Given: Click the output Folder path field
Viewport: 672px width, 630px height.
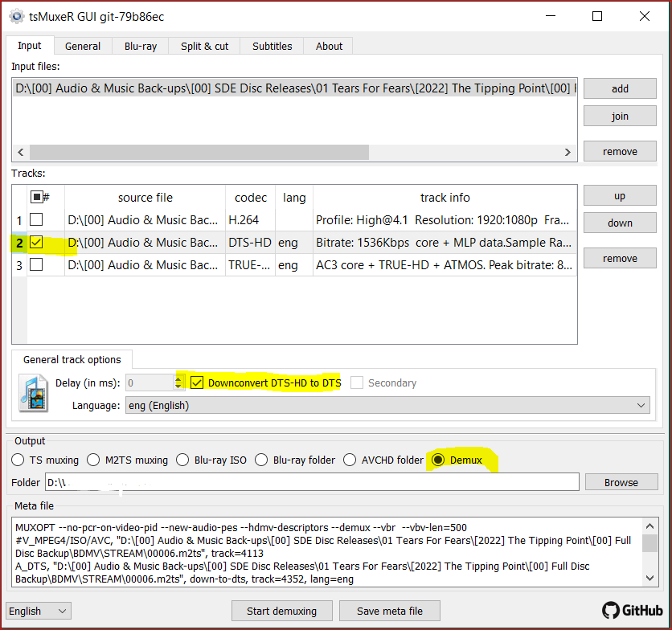Looking at the screenshot, I should pos(312,483).
